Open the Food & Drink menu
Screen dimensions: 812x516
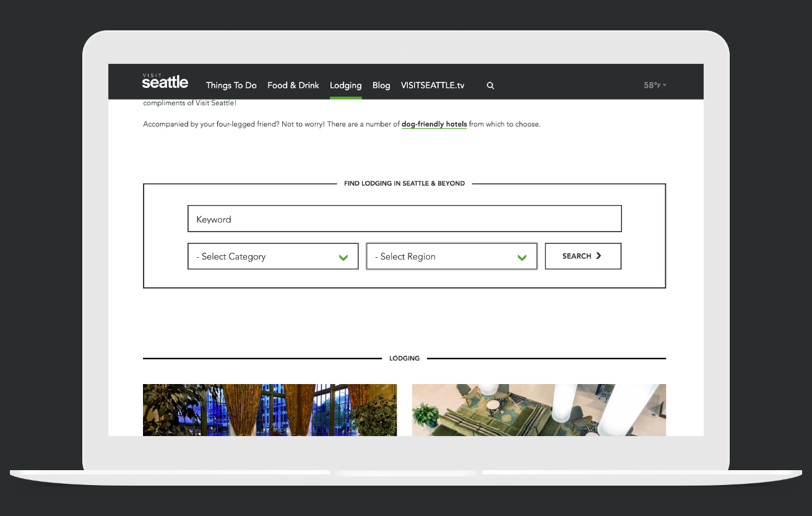coord(293,85)
